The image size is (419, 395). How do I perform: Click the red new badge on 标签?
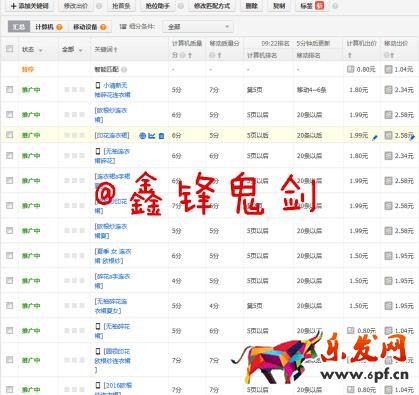(319, 6)
